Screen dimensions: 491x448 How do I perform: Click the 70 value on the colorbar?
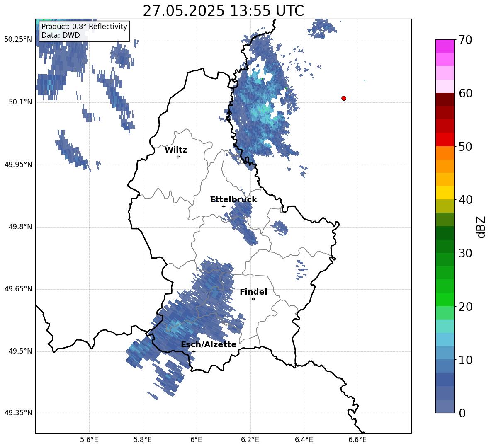click(465, 40)
